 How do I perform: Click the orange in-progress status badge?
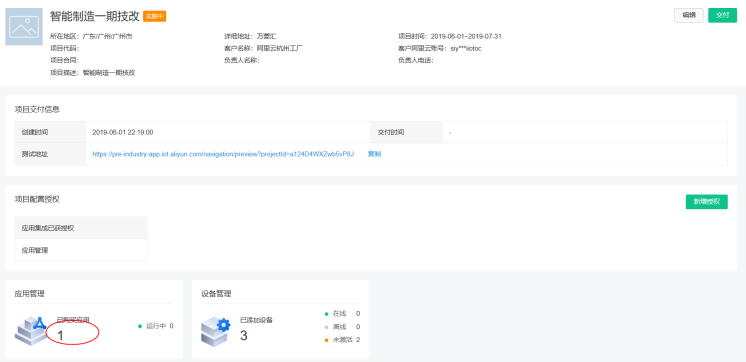pos(155,16)
